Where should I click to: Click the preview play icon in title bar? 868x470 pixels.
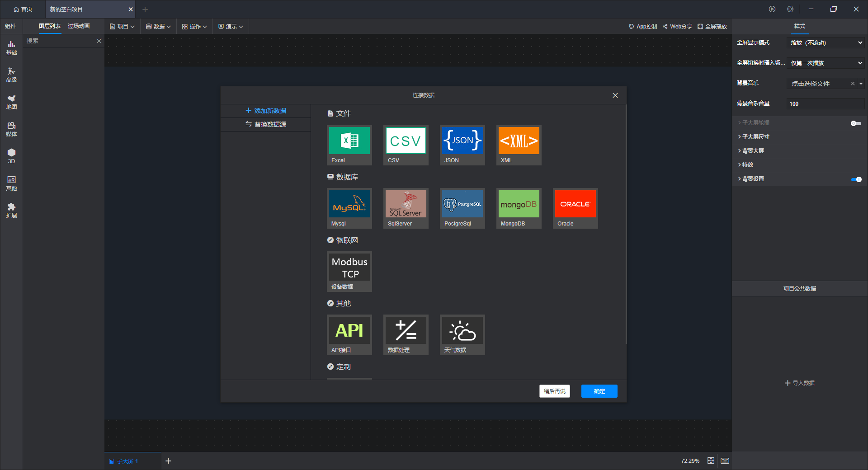click(772, 9)
